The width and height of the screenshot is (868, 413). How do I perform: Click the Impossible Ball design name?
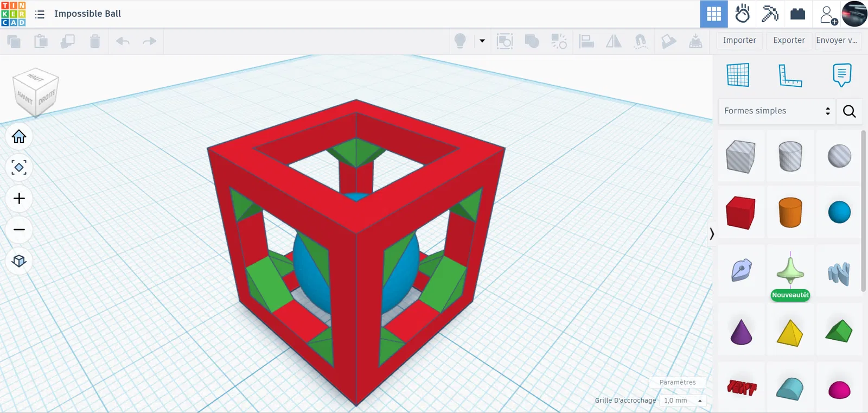click(x=87, y=14)
